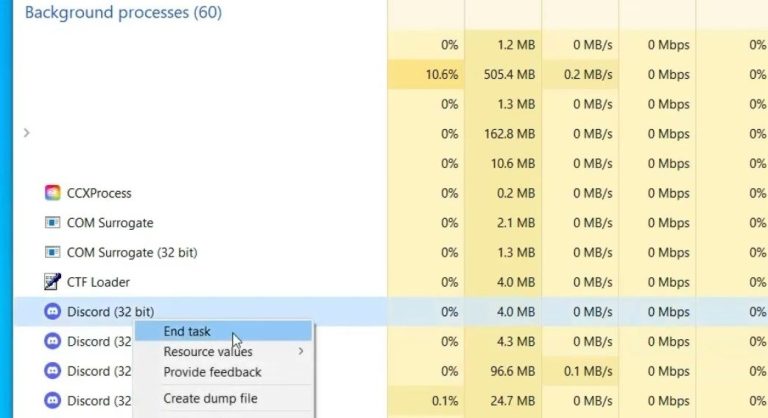The image size is (768, 418).
Task: Select the COM Surrogate process name
Action: [110, 223]
